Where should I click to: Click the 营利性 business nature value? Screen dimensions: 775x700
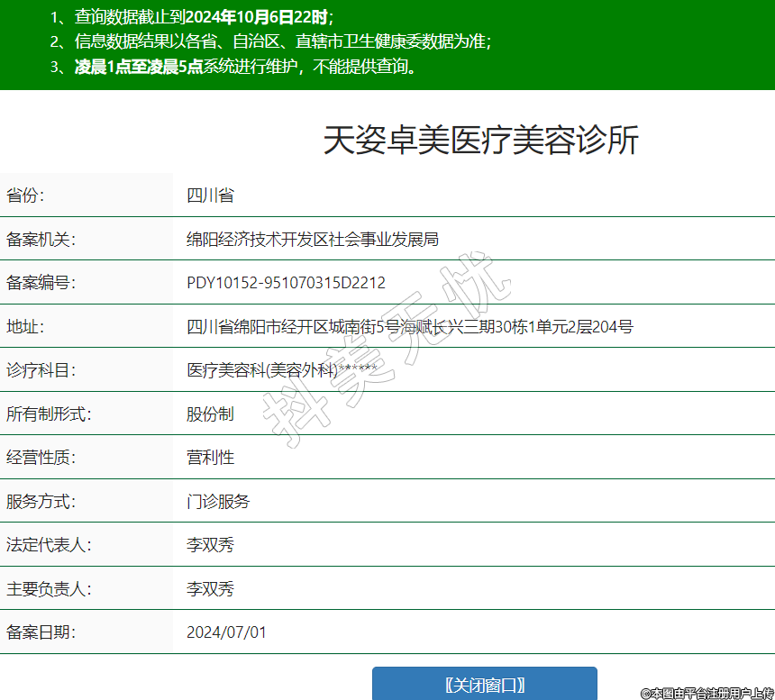coord(210,457)
